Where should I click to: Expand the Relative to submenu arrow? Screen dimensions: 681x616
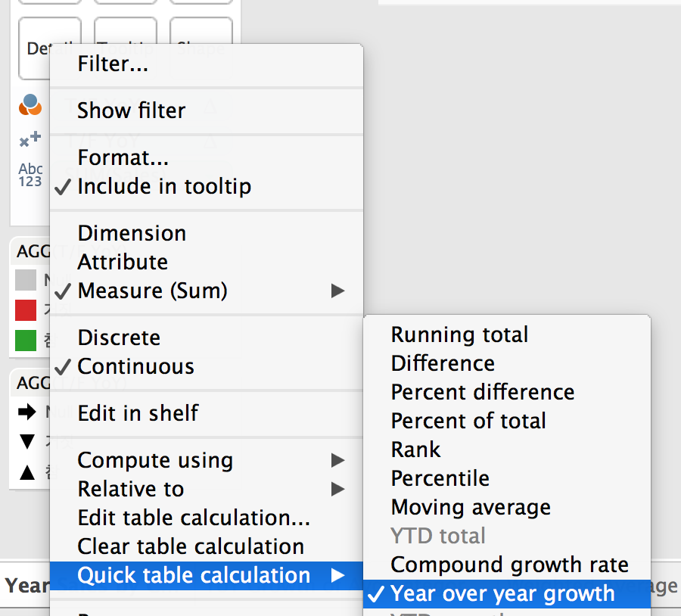pos(337,489)
